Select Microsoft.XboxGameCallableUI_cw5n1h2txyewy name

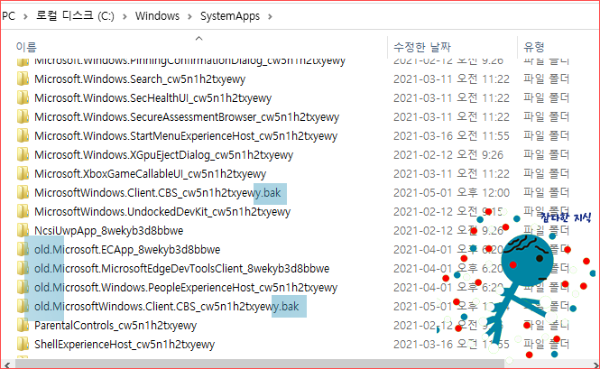(150, 174)
